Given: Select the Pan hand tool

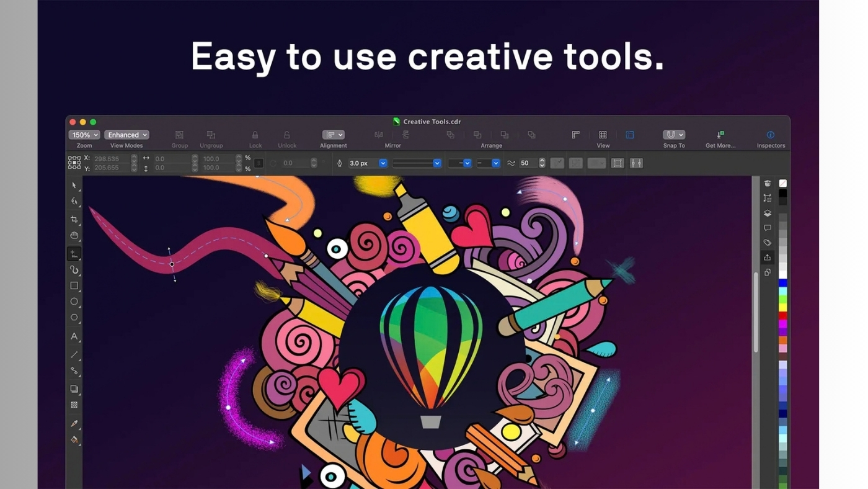Looking at the screenshot, I should (74, 235).
